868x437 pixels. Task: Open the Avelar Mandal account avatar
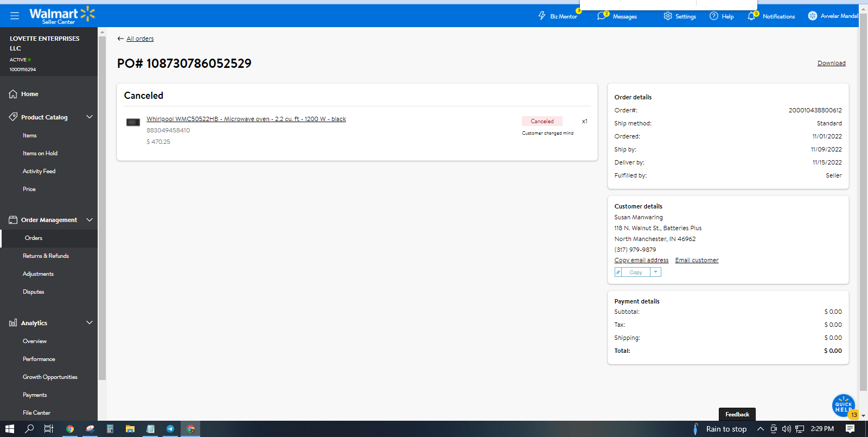pos(812,16)
